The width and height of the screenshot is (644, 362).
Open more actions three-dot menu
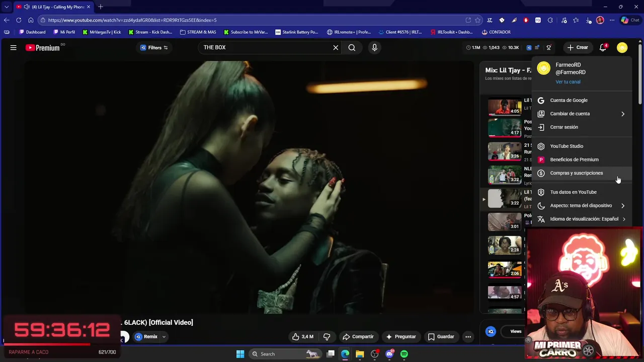tap(468, 337)
